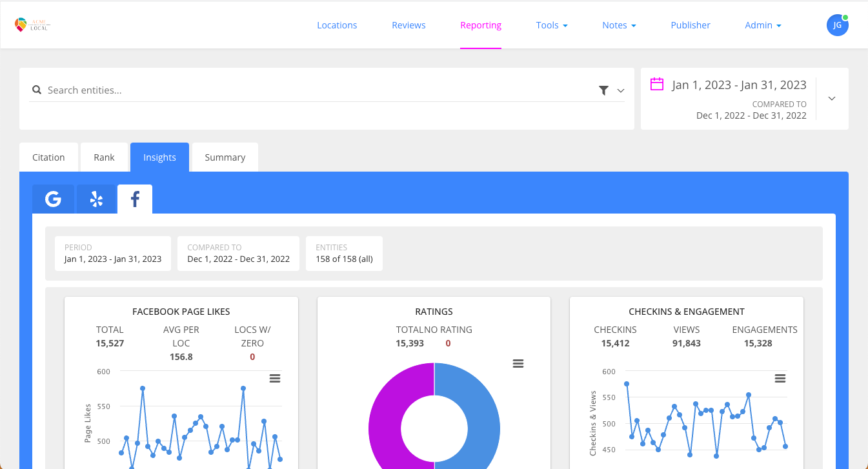Image resolution: width=868 pixels, height=469 pixels.
Task: Expand the date range picker chevron
Action: 832,98
